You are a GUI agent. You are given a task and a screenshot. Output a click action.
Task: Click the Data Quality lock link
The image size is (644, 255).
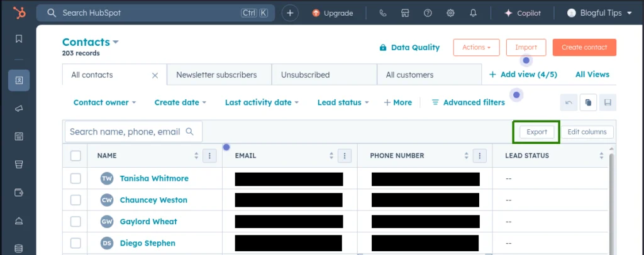409,48
